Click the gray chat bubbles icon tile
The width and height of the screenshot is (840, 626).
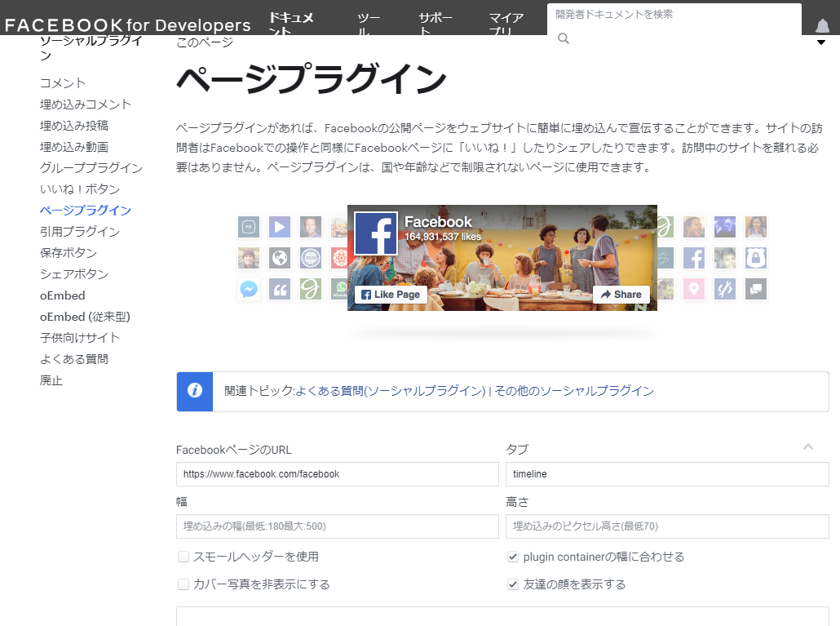[756, 289]
